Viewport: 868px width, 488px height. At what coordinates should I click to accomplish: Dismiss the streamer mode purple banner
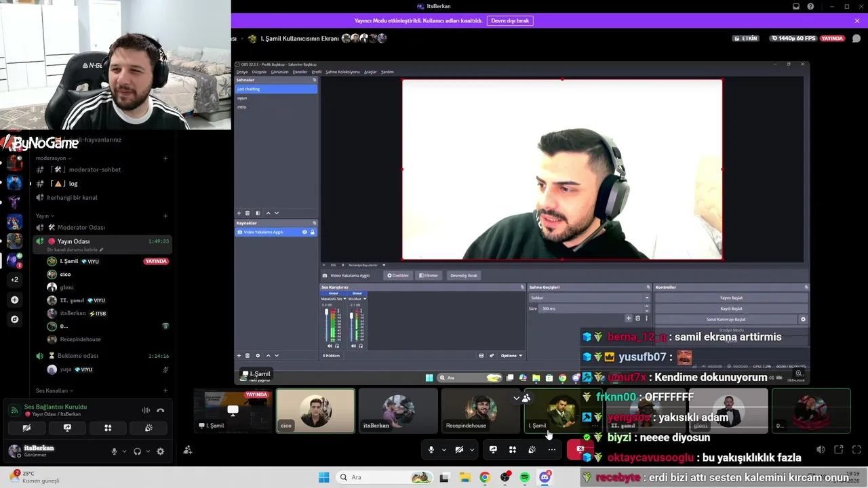[x=857, y=21]
